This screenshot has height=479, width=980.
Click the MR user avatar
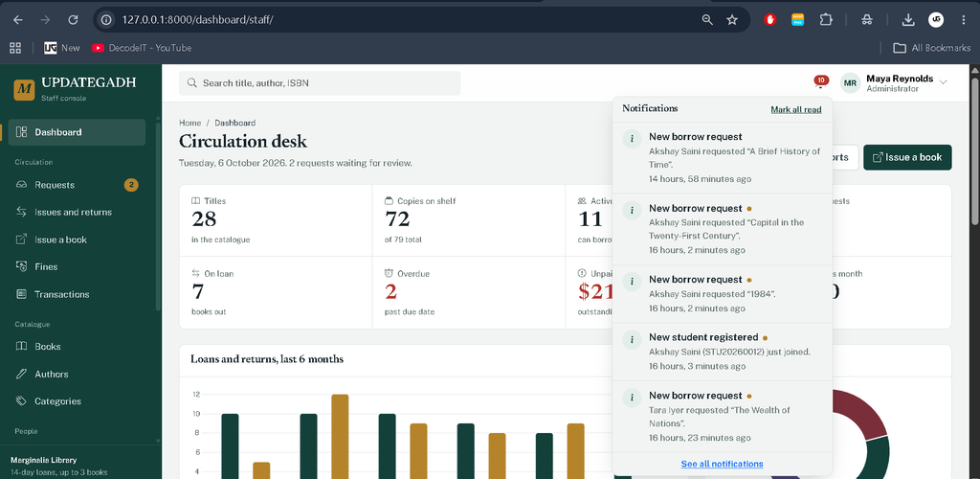coord(850,83)
